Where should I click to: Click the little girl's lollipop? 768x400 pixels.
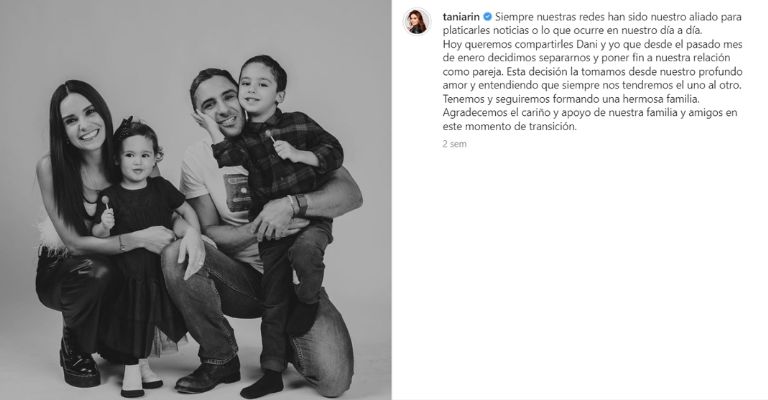[105, 201]
